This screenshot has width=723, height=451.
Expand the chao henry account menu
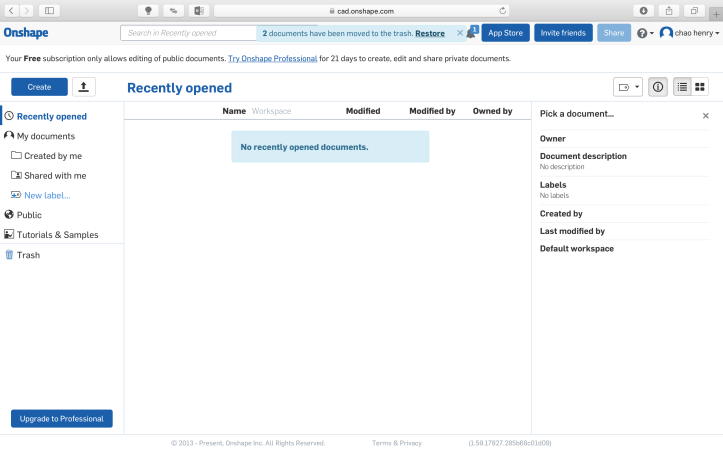point(689,33)
